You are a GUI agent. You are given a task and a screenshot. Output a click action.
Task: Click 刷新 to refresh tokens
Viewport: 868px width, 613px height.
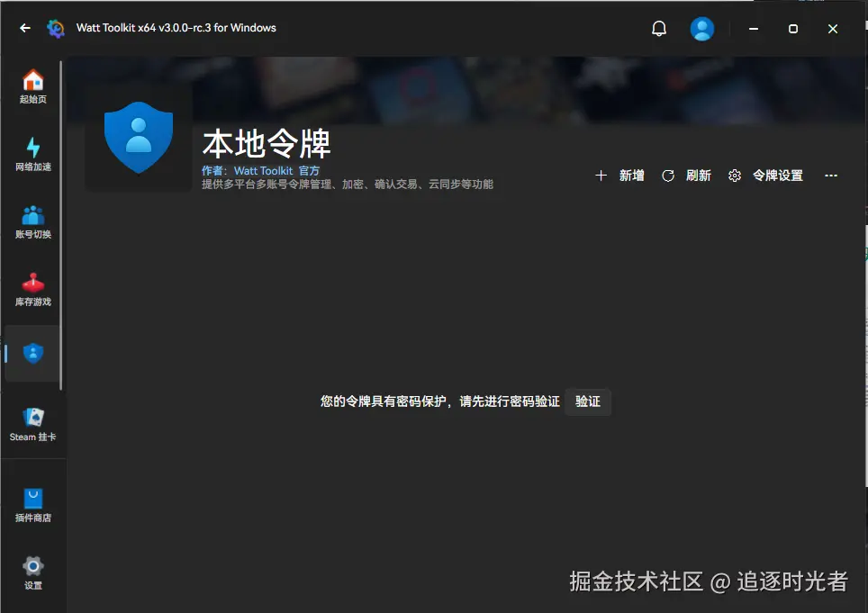coord(686,176)
